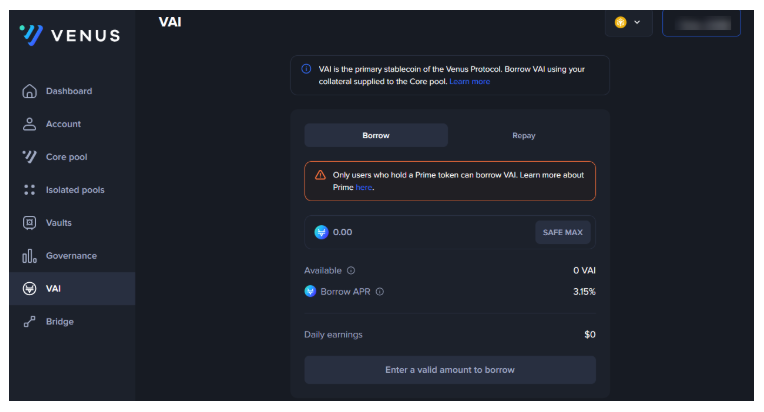The height and width of the screenshot is (412, 764).
Task: Click the SAFE MAX button
Action: (x=563, y=232)
